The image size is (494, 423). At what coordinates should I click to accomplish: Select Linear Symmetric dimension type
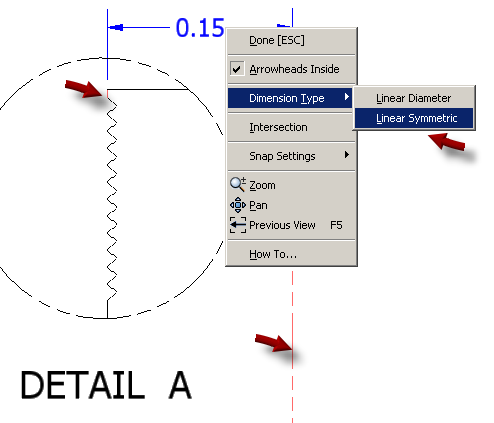(414, 118)
